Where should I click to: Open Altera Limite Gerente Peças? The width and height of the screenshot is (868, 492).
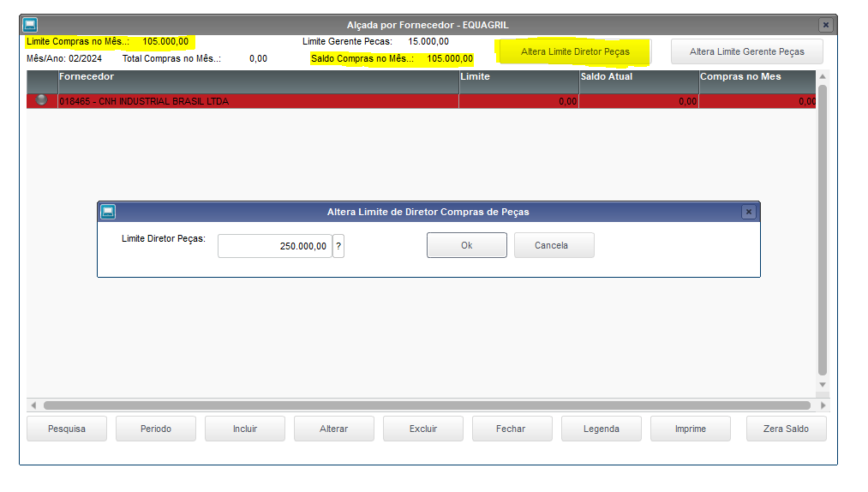pyautogui.click(x=747, y=51)
